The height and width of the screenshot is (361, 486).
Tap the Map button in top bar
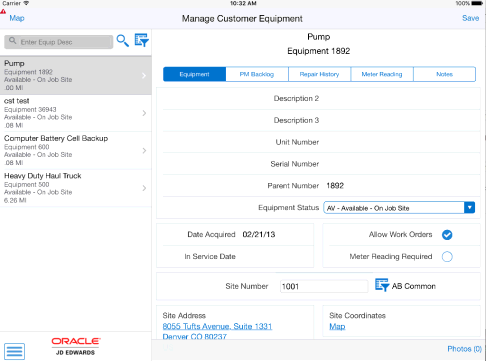pos(17,18)
